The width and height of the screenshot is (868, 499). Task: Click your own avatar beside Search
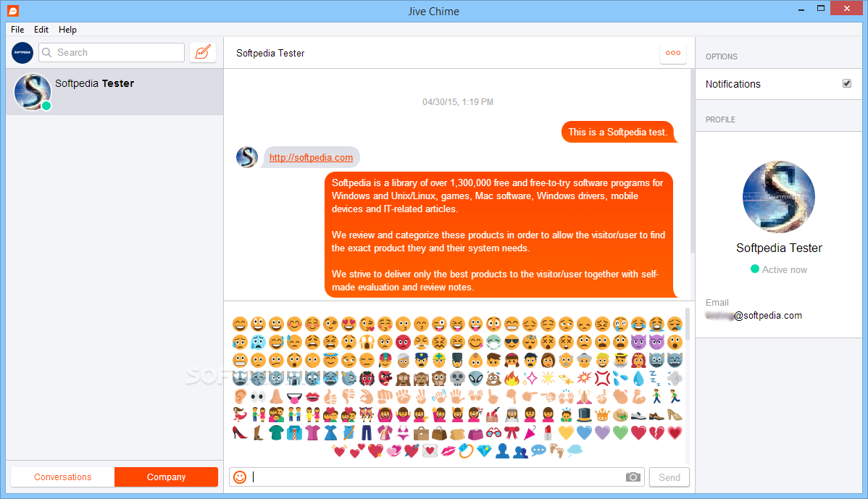click(x=22, y=53)
